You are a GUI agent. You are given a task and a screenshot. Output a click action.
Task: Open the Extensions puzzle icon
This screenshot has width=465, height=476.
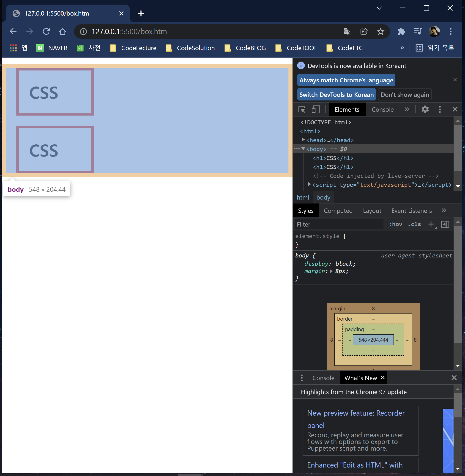[401, 32]
